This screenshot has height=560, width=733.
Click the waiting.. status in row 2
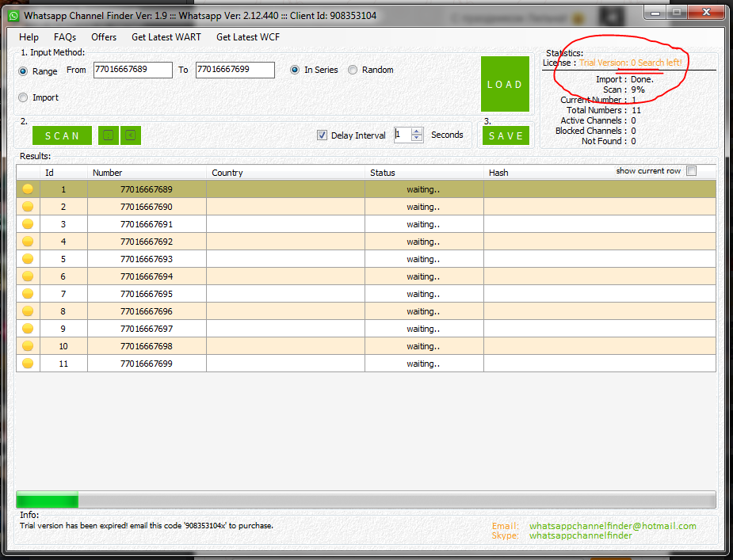pyautogui.click(x=423, y=207)
